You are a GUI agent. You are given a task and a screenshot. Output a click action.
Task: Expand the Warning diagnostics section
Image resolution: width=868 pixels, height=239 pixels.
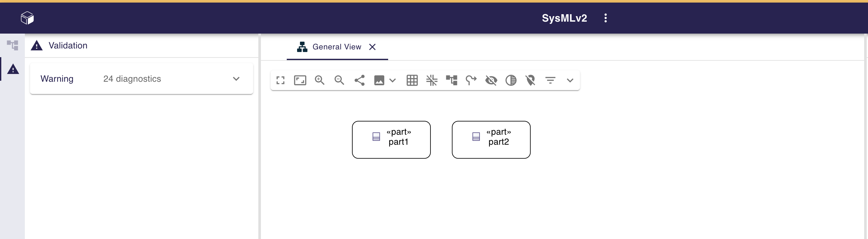236,79
